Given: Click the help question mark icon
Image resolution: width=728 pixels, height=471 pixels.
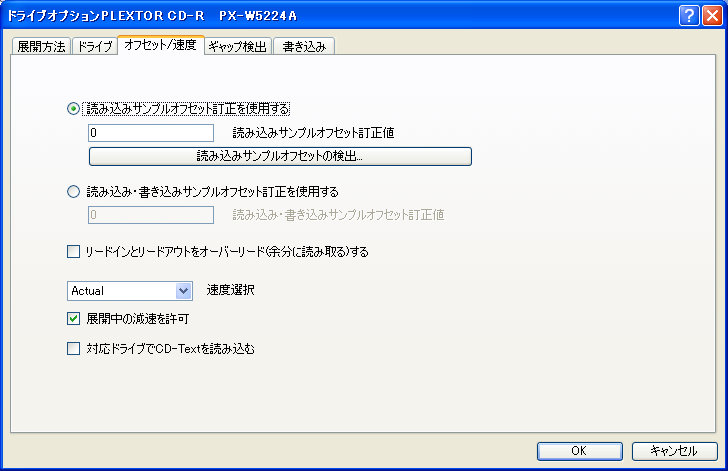Looking at the screenshot, I should [688, 15].
